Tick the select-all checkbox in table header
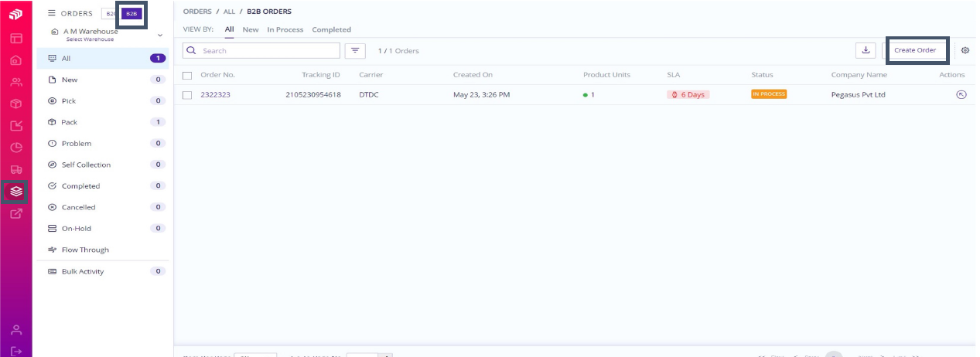 pos(187,75)
